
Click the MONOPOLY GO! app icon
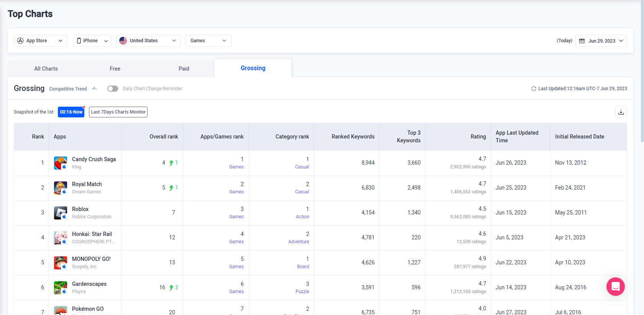click(x=61, y=263)
